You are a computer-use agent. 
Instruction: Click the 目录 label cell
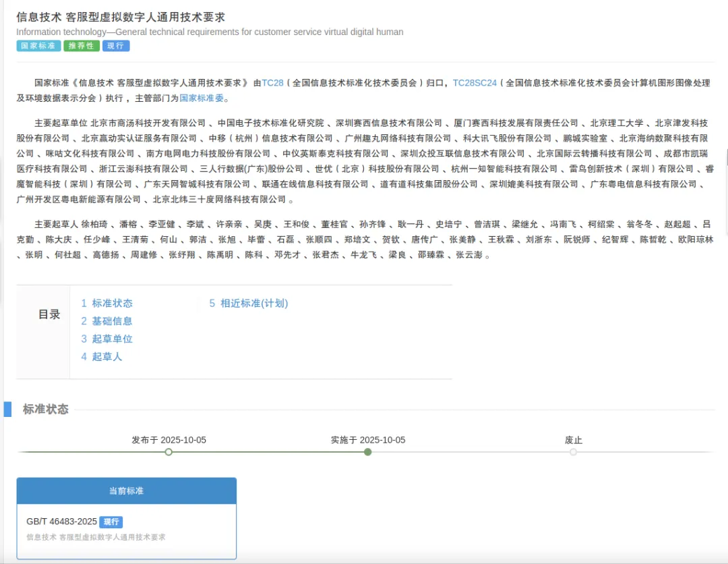point(51,314)
